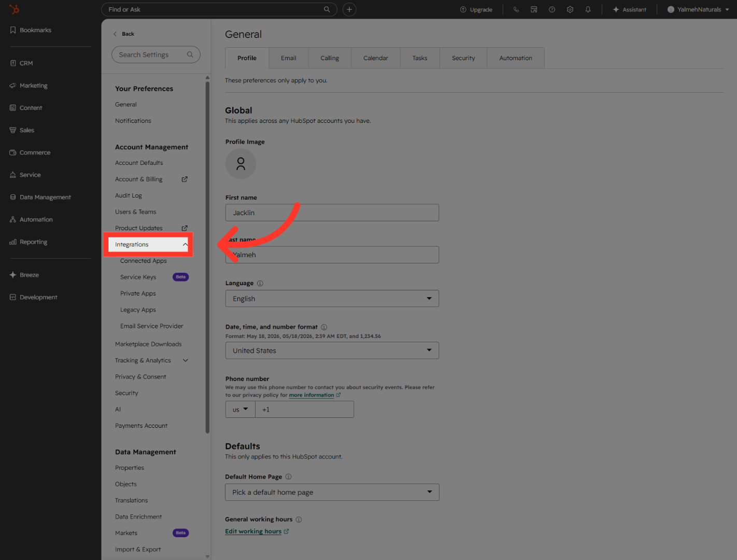
Task: Switch to the Security tab
Action: (x=463, y=58)
